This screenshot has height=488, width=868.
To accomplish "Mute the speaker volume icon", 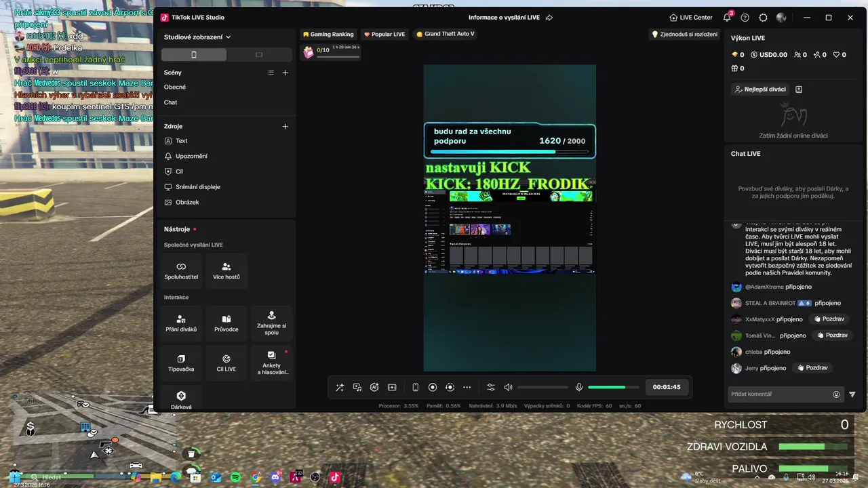I will [x=508, y=387].
